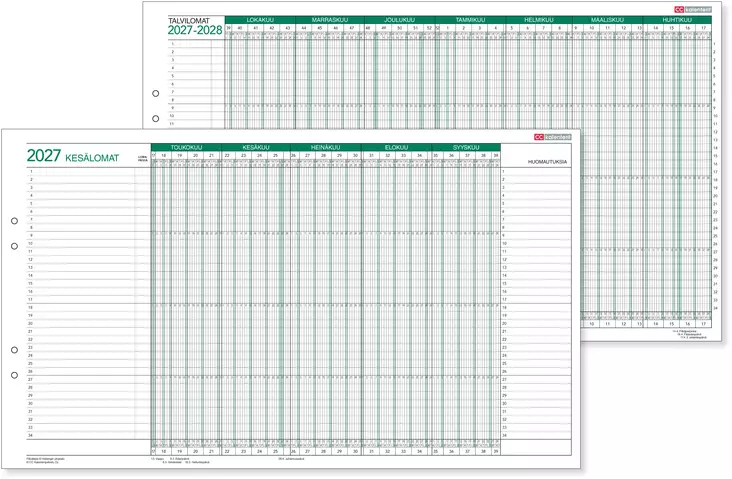Viewport: 732px width, 479px height.
Task: Click week 47 under MARRASKUU
Action: pos(352,28)
